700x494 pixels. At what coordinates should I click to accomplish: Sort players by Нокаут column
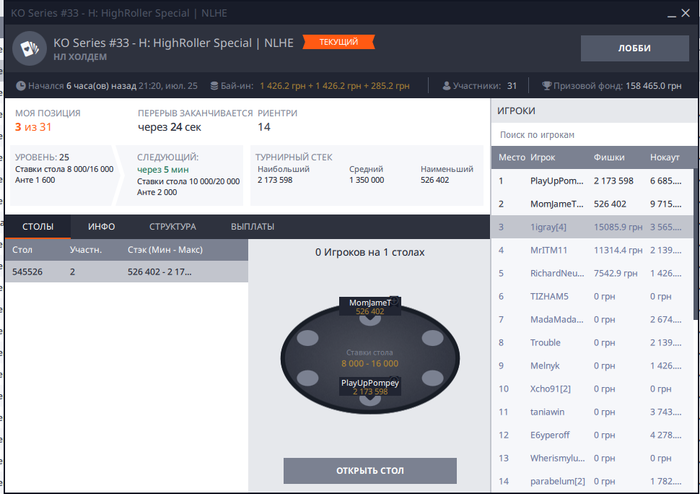(665, 158)
